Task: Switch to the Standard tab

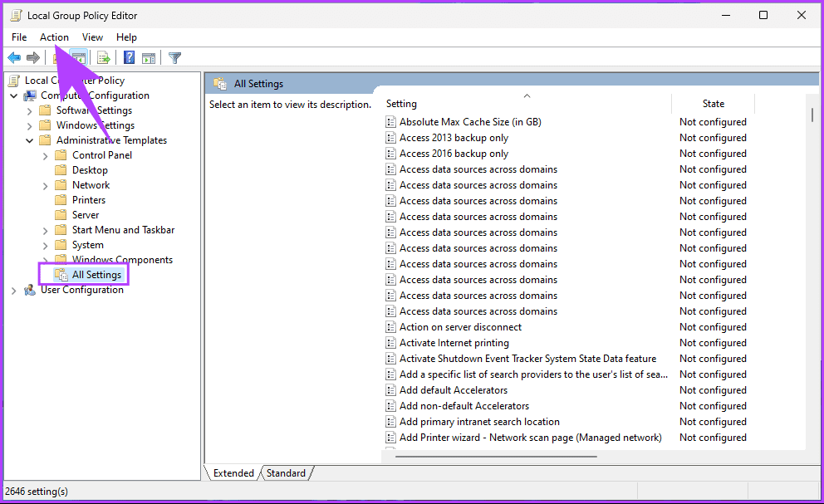Action: point(286,472)
